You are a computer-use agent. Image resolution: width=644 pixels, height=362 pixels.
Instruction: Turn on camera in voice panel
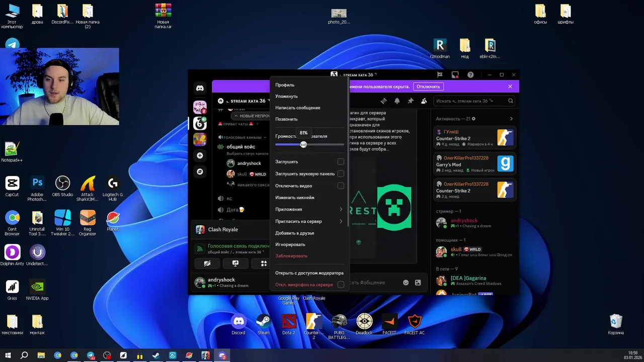207,263
